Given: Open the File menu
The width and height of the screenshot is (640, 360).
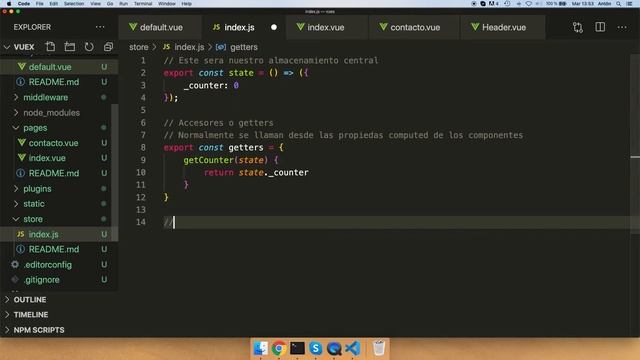Looking at the screenshot, I should tap(40, 4).
